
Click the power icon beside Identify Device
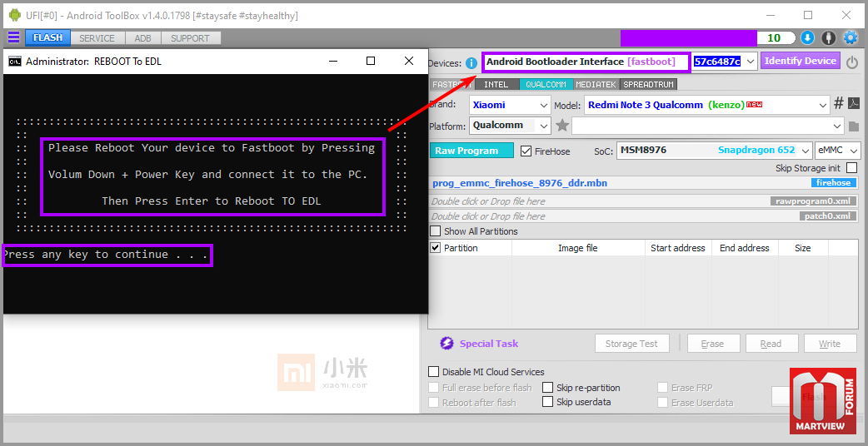(x=852, y=62)
